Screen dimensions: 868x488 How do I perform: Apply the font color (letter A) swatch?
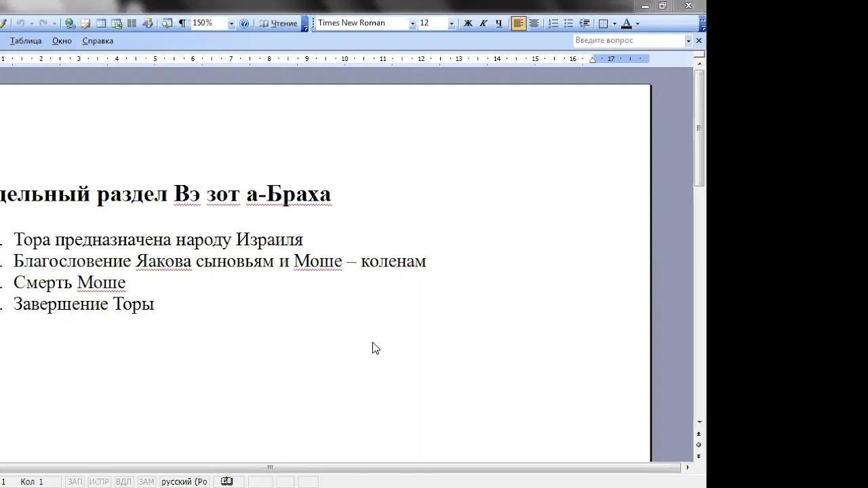tap(627, 23)
